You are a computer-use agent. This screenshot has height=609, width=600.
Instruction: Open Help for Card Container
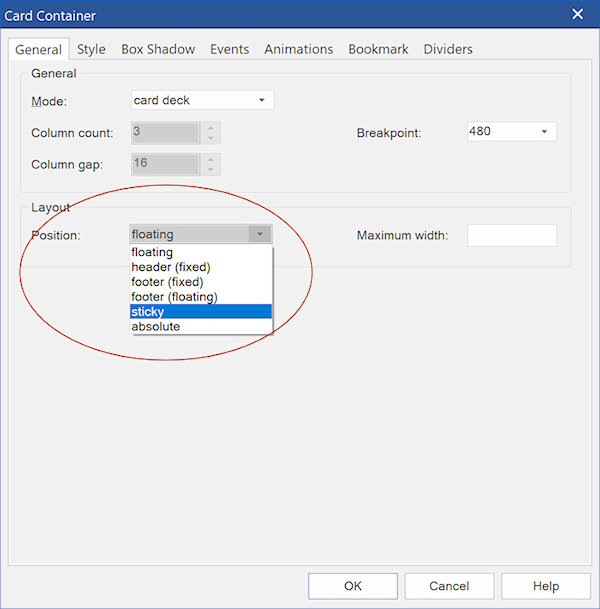(x=545, y=586)
